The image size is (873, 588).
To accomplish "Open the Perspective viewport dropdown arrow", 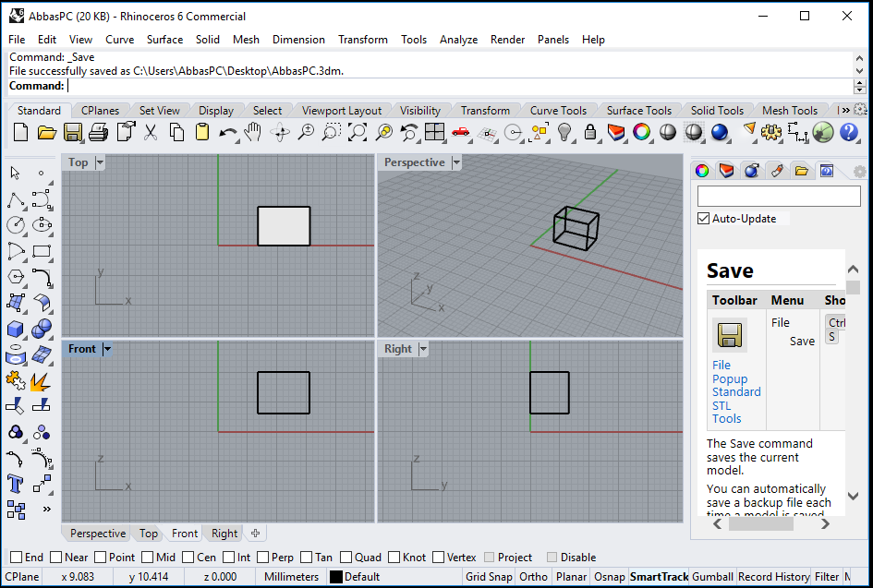I will [456, 162].
